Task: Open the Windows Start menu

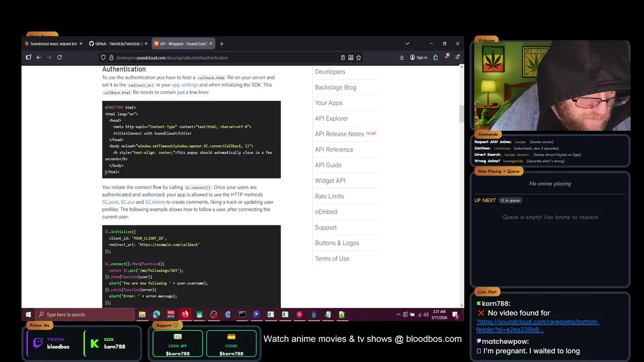Action: [28, 315]
